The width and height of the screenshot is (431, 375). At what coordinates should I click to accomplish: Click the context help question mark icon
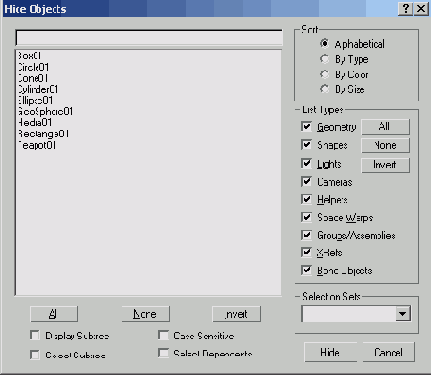coord(405,9)
